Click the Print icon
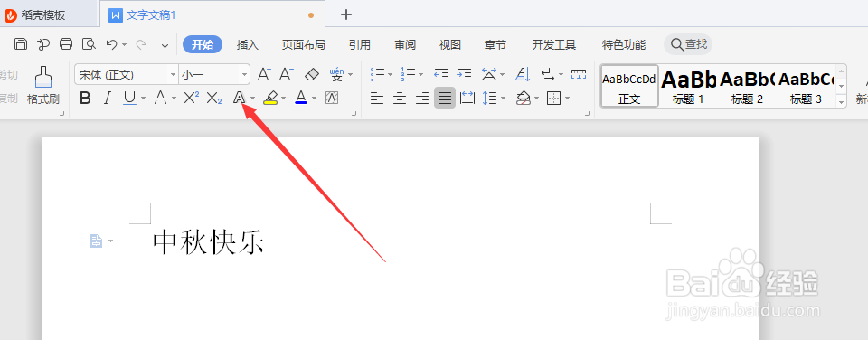Screen dimensions: 868x340 coord(66,44)
